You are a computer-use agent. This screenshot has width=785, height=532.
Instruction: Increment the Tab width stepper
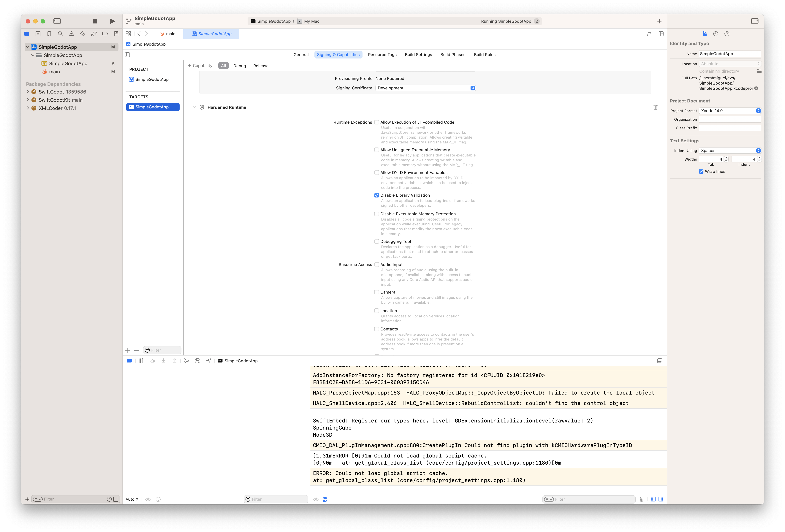[726, 157]
